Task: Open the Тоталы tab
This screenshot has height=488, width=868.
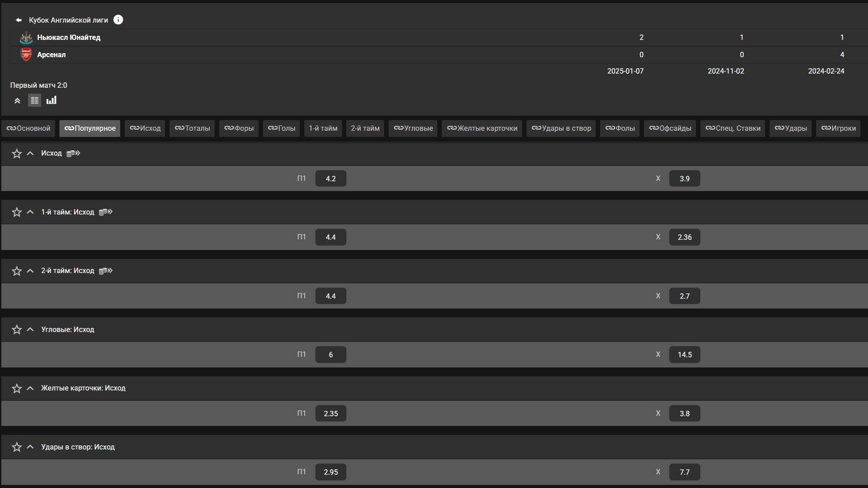Action: click(x=192, y=129)
